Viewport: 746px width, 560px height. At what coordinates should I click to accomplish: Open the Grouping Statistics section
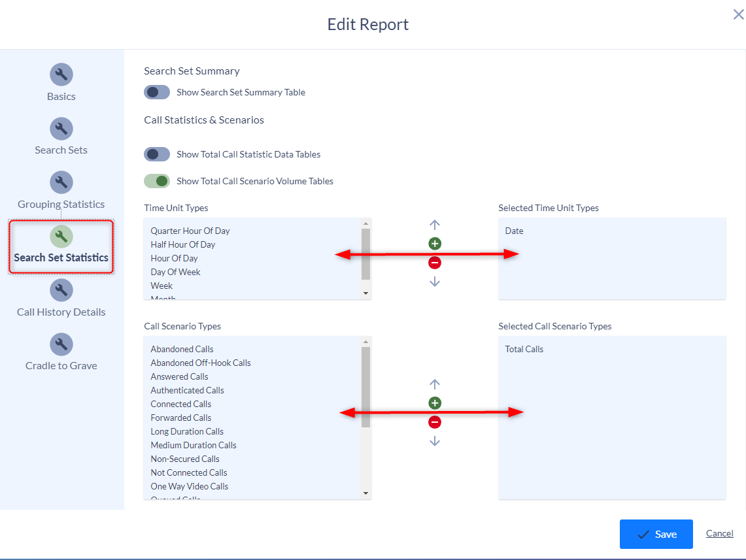61,182
